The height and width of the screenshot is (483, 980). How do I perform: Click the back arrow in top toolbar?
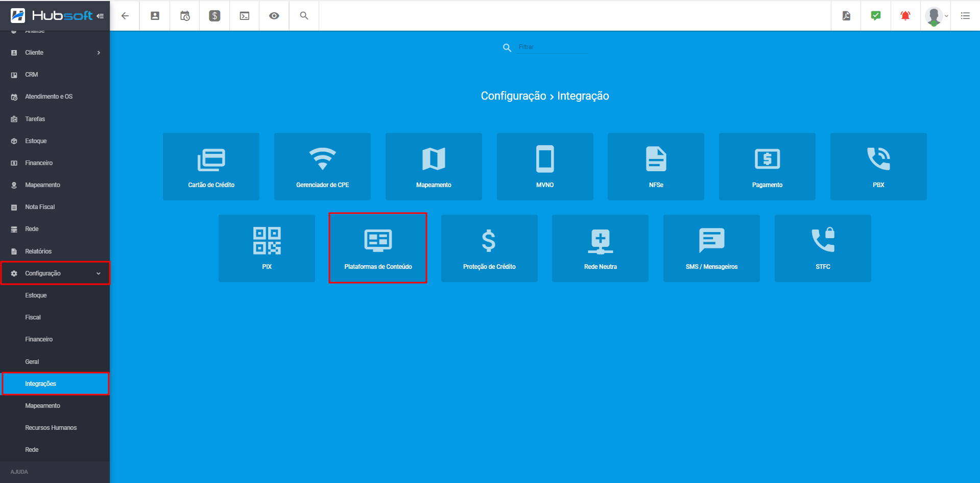point(125,16)
